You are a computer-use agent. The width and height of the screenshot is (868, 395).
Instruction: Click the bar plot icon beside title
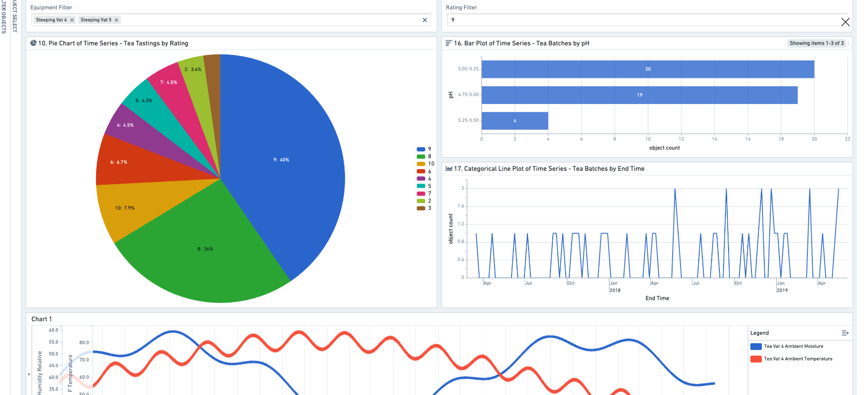coord(449,43)
